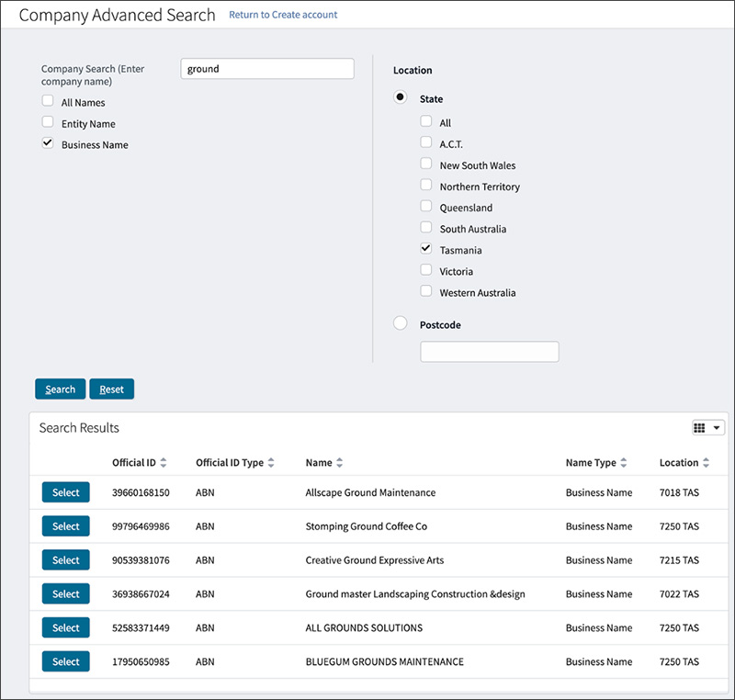735x700 pixels.
Task: Sort results by Location column
Action: tap(706, 463)
